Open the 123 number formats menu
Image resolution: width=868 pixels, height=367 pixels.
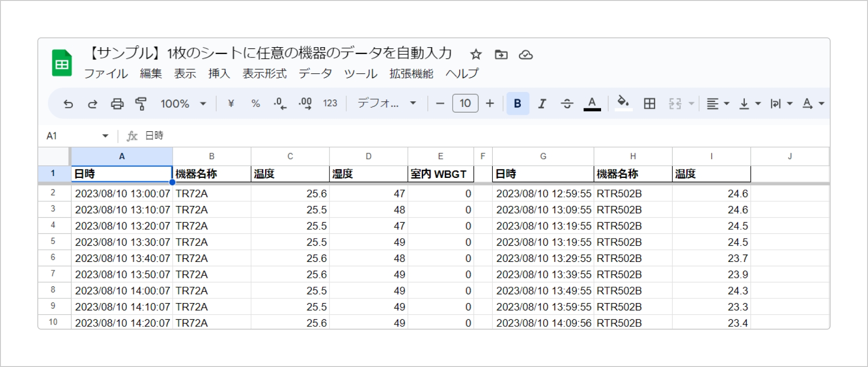(330, 104)
